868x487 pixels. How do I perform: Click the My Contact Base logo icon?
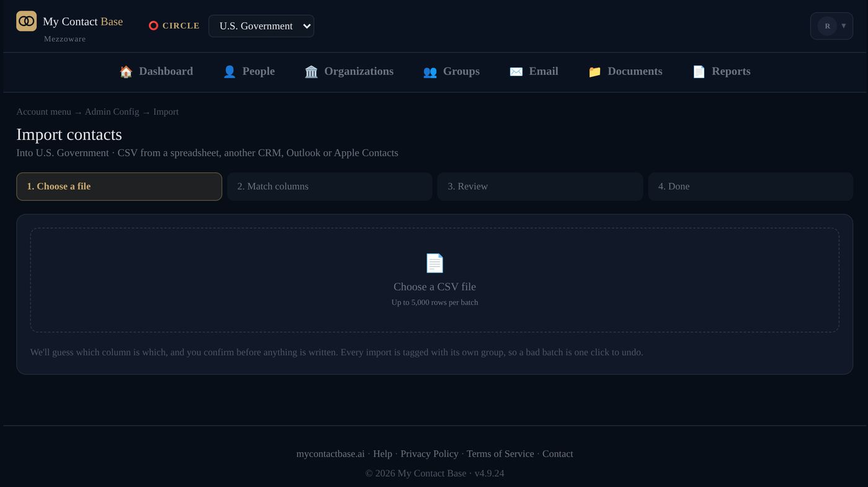26,21
